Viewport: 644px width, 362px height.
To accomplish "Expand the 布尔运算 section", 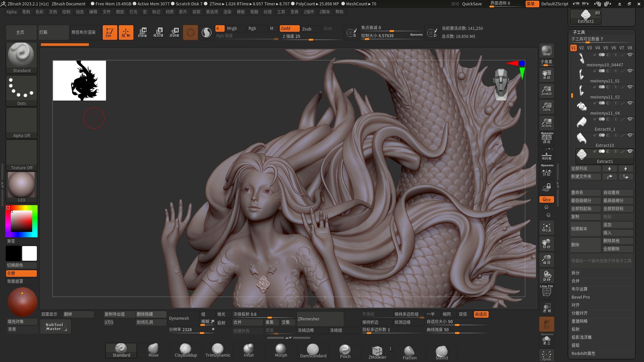I will tap(579, 289).
